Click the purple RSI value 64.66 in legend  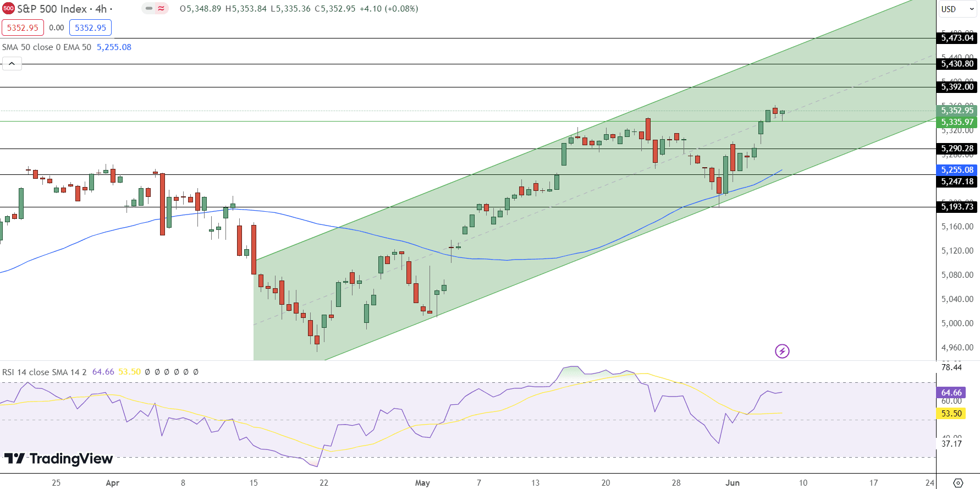click(103, 372)
